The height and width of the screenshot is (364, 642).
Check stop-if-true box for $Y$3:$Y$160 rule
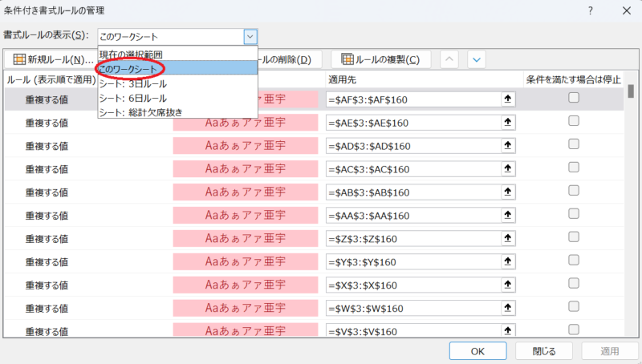tap(574, 261)
